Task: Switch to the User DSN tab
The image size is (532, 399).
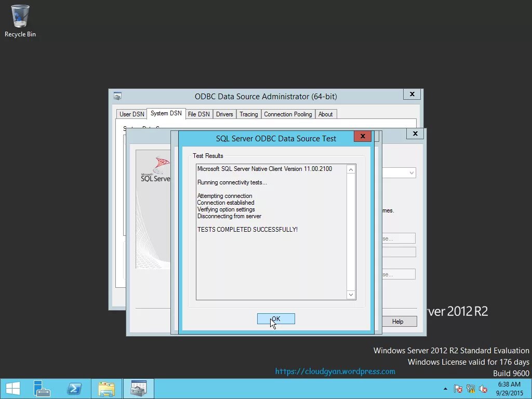Action: tap(131, 114)
